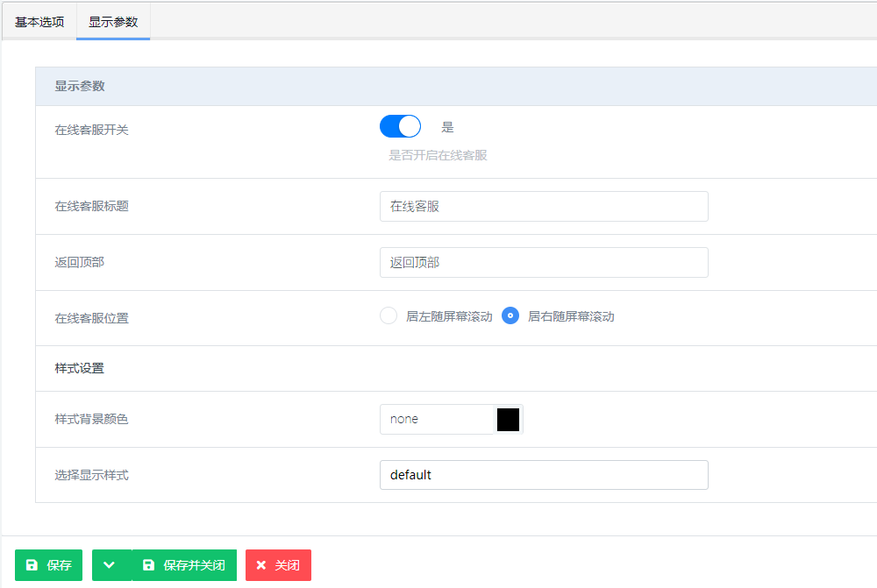This screenshot has height=588, width=877.
Task: Click the 样式背景颜色 text field showing none
Action: coord(436,420)
